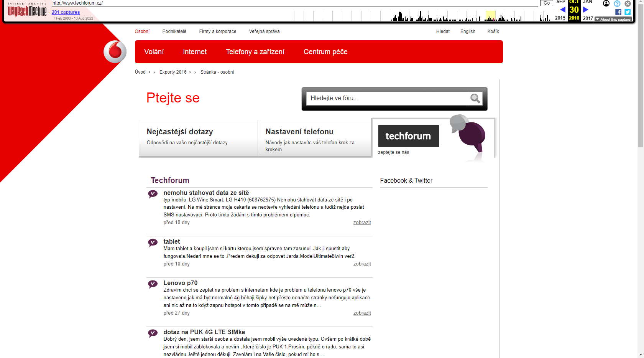Open Nejčastější dotazy tab
Viewport: 644px width, 358px height.
198,138
